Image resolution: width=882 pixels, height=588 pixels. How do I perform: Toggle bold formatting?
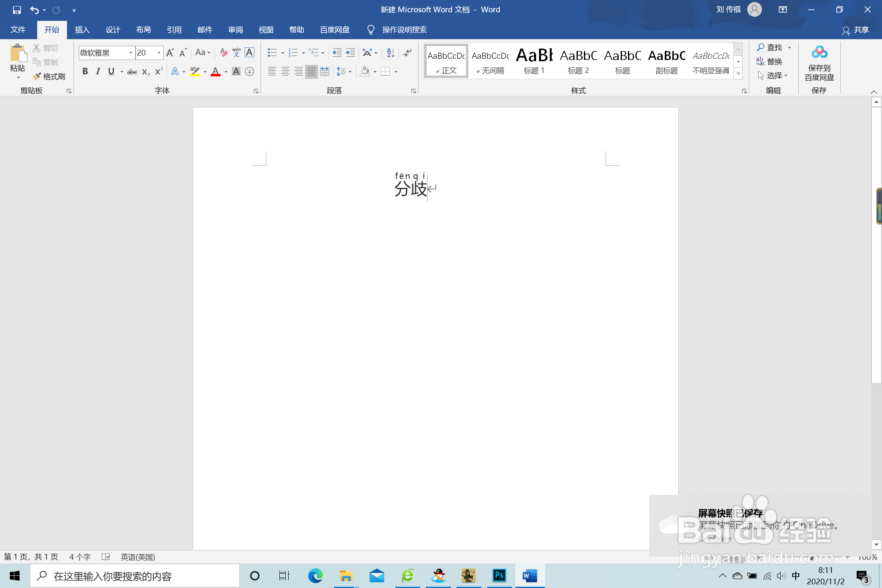(x=85, y=71)
